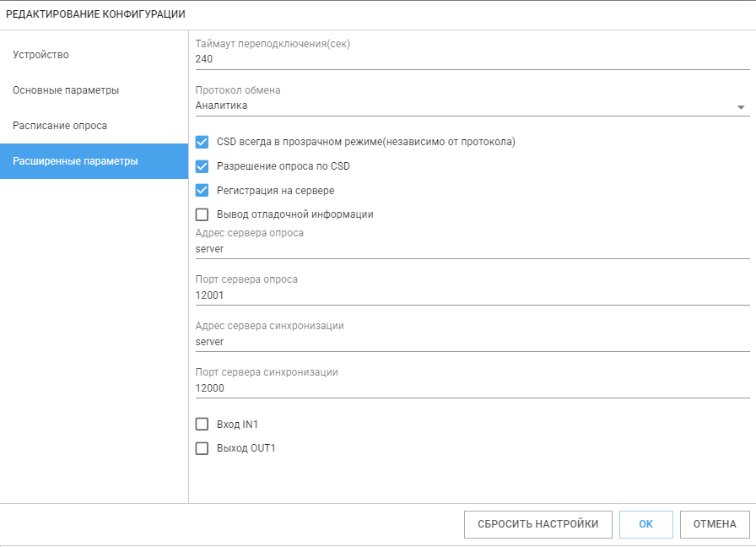
Task: Switch to Основные параметры section
Action: coord(94,90)
